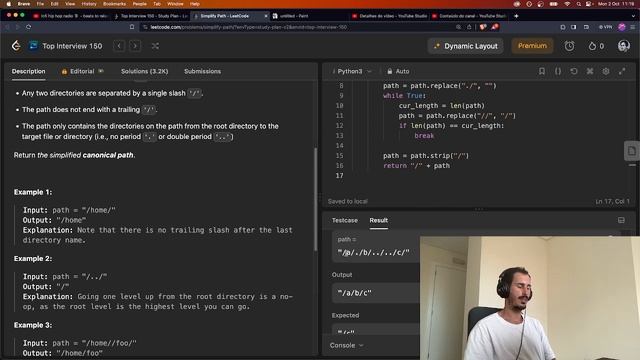Image resolution: width=640 pixels, height=360 pixels.
Task: Open the Bookmarks menu in menu bar
Action: click(114, 4)
